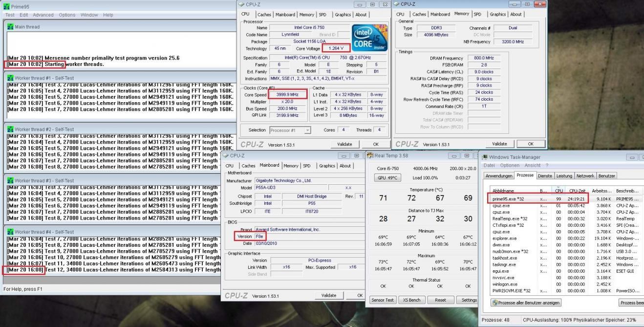Select the taskmgr.exe process row
The image size is (644, 327).
[x=566, y=264]
